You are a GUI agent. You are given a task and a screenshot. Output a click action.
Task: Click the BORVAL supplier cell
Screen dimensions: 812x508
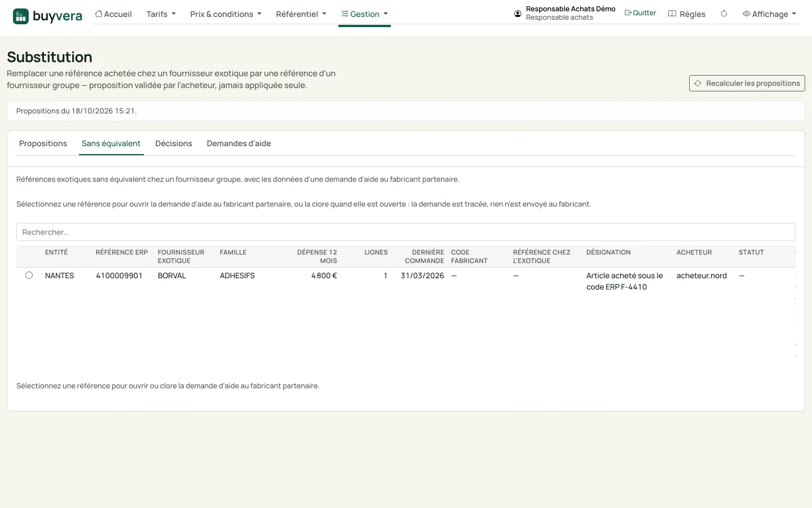(172, 275)
